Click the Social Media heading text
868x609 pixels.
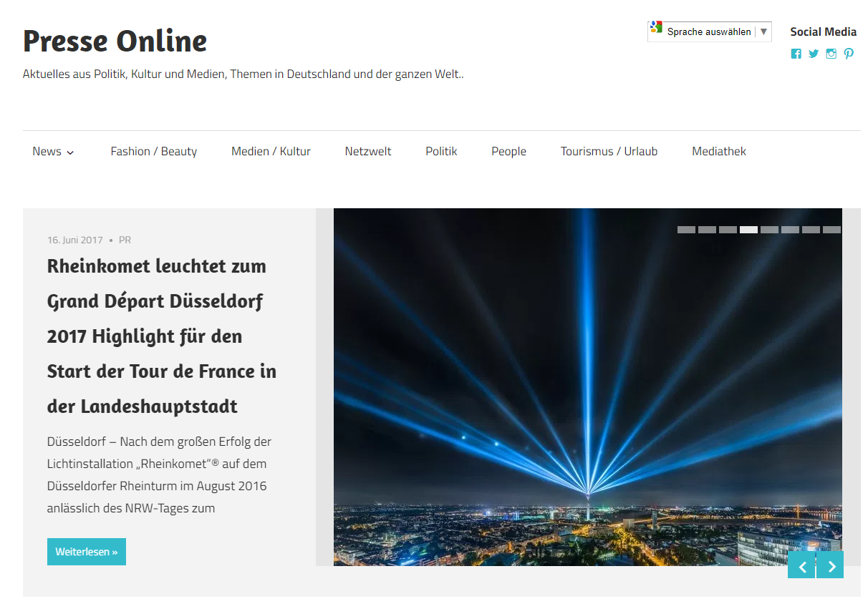point(823,31)
